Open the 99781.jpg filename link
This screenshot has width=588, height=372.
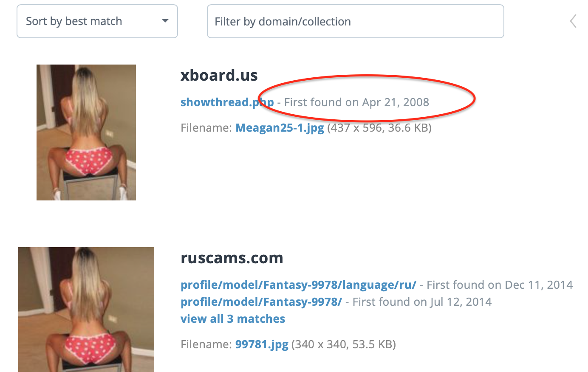coord(262,344)
